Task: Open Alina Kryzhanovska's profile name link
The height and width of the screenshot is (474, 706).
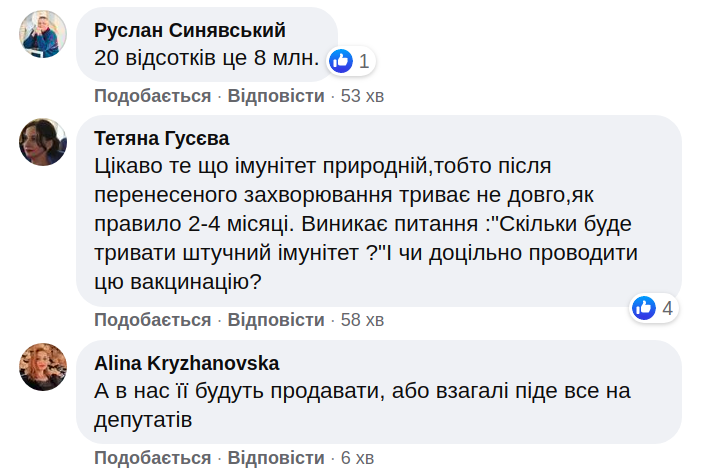Action: [x=186, y=363]
